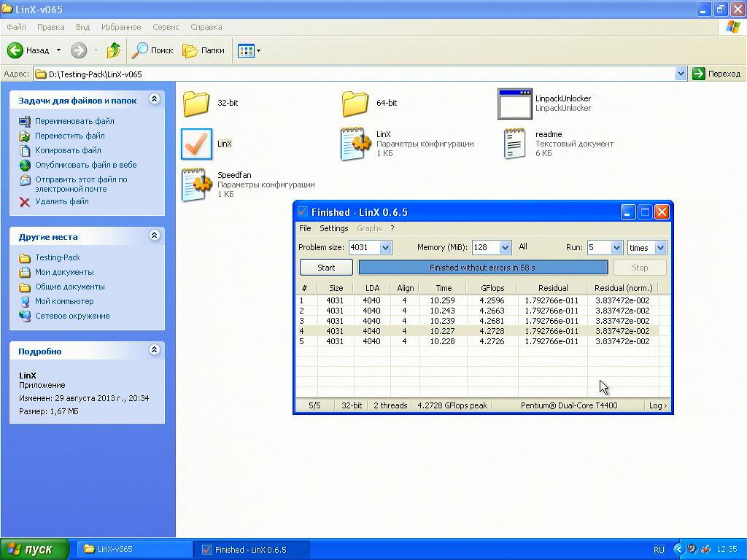
Task: Click the Up folder toolbar icon
Action: [x=113, y=50]
